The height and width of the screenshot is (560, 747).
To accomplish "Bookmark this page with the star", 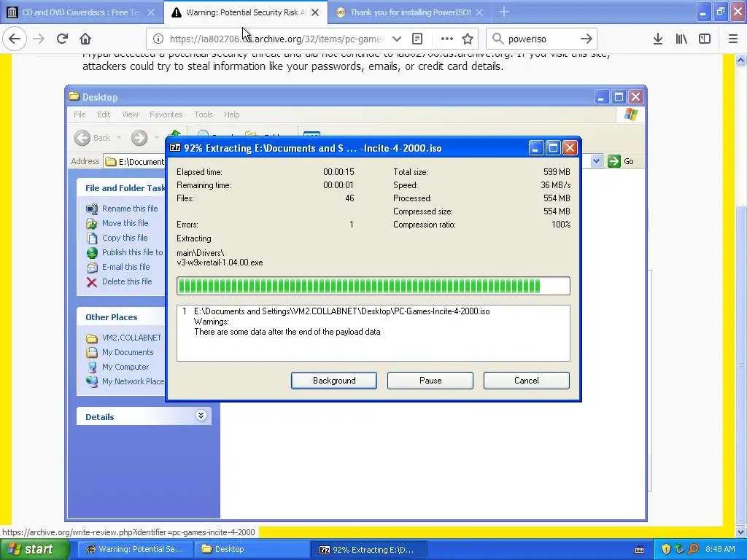I will click(x=468, y=39).
